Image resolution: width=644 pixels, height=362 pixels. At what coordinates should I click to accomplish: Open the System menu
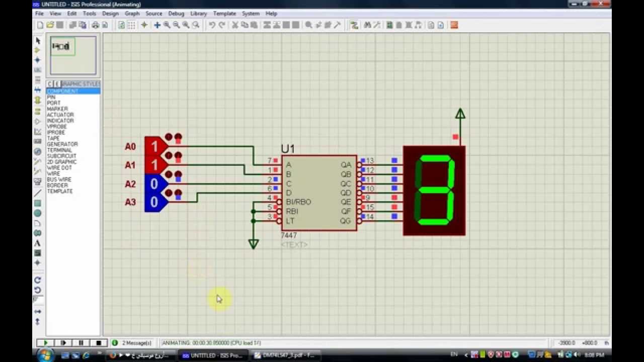tap(251, 14)
